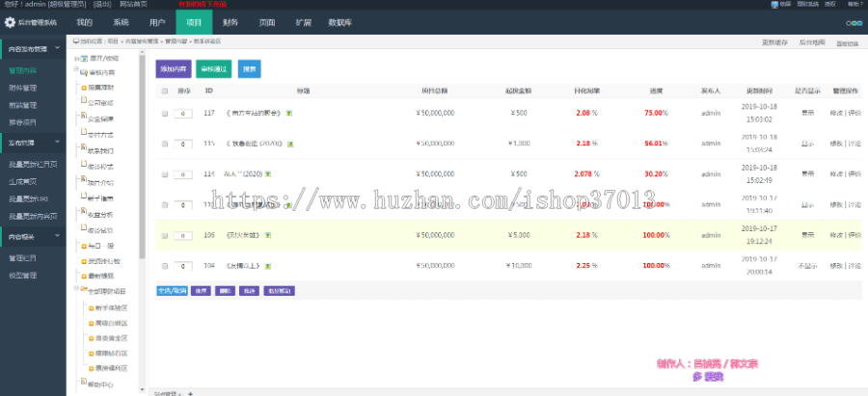Click the folder icon next to 尊贵黄金区

point(92,338)
